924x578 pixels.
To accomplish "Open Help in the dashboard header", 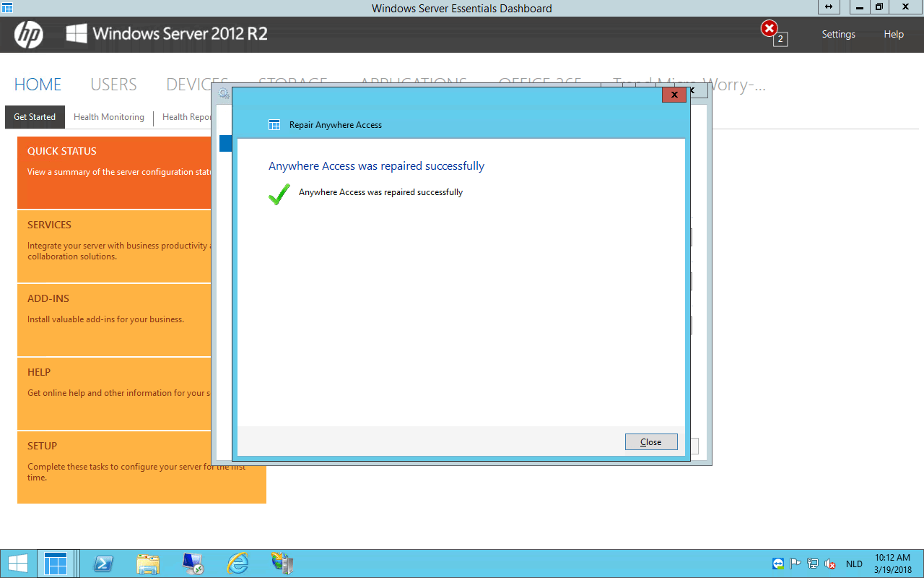I will pos(894,34).
